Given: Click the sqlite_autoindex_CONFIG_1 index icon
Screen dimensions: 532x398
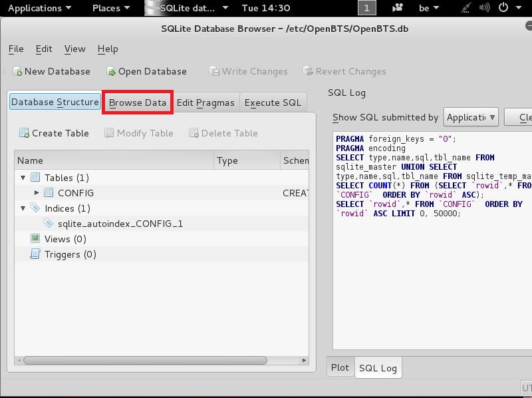Looking at the screenshot, I should click(x=48, y=223).
